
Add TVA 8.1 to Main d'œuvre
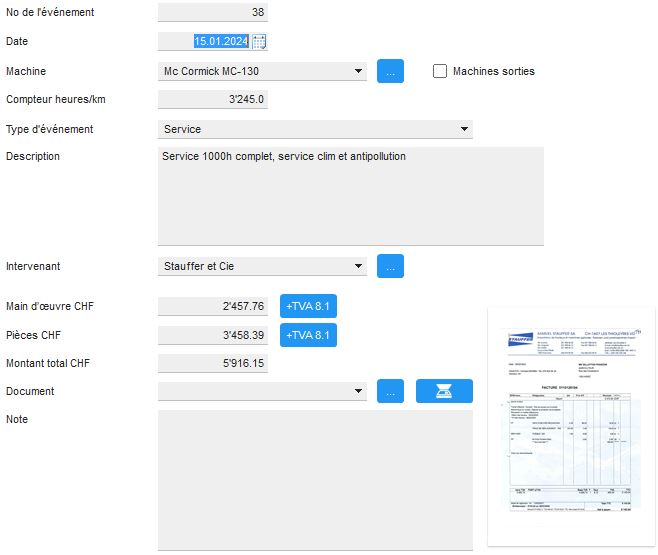308,307
